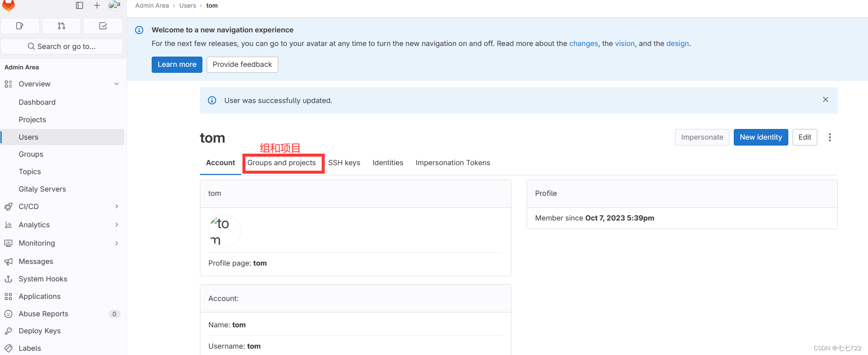Switch to the Identities tab
868x355 pixels.
click(388, 163)
